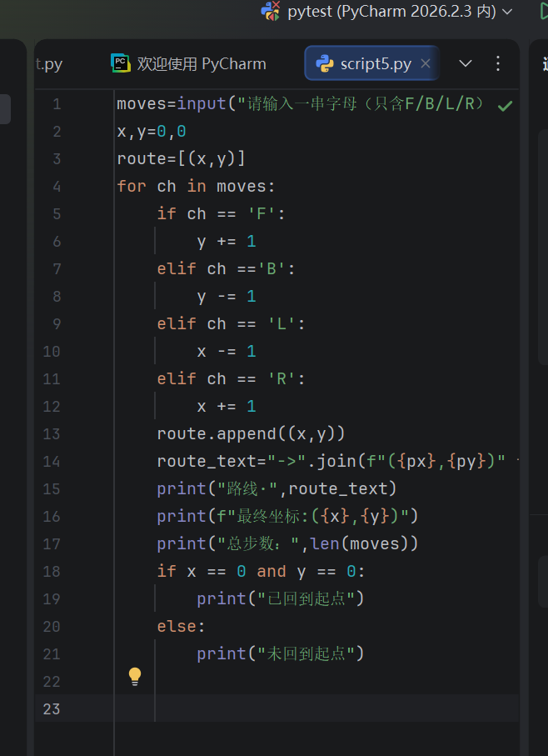Click "elif ch =='B':" on line 7

tap(226, 269)
